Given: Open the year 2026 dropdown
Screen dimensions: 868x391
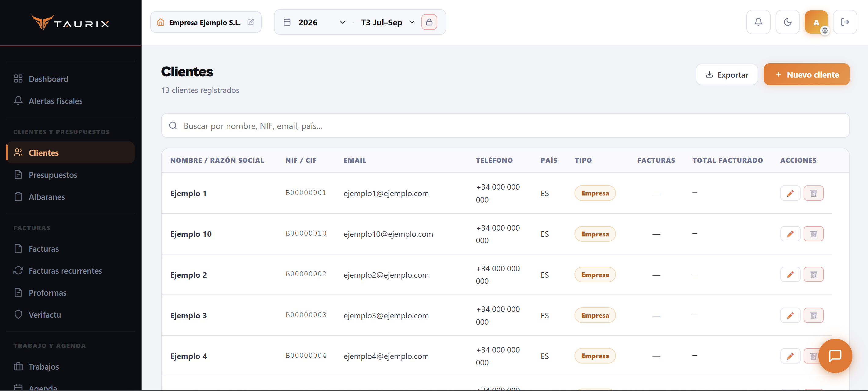Looking at the screenshot, I should pos(322,22).
